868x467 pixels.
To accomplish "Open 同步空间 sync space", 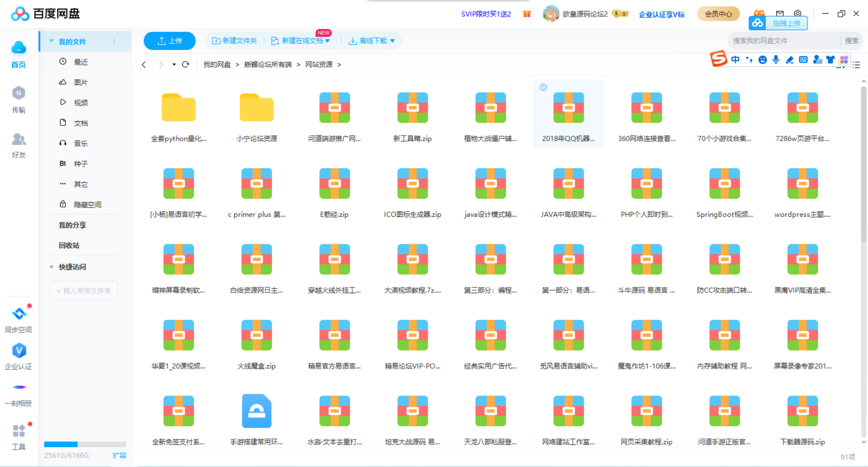I will point(19,319).
